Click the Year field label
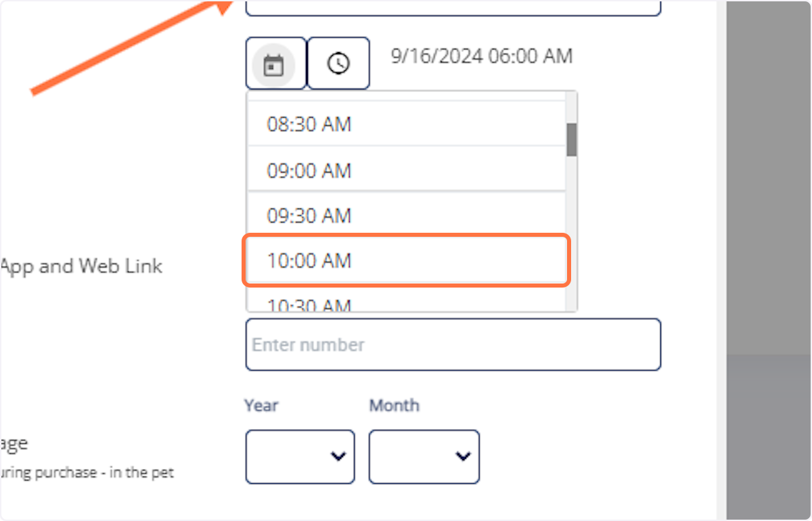Image resolution: width=812 pixels, height=521 pixels. pos(261,405)
